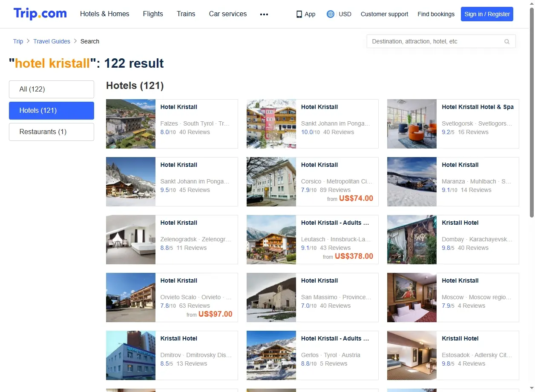Open Hotel Kristall Leutasch thumbnail
The width and height of the screenshot is (535, 392).
click(271, 240)
